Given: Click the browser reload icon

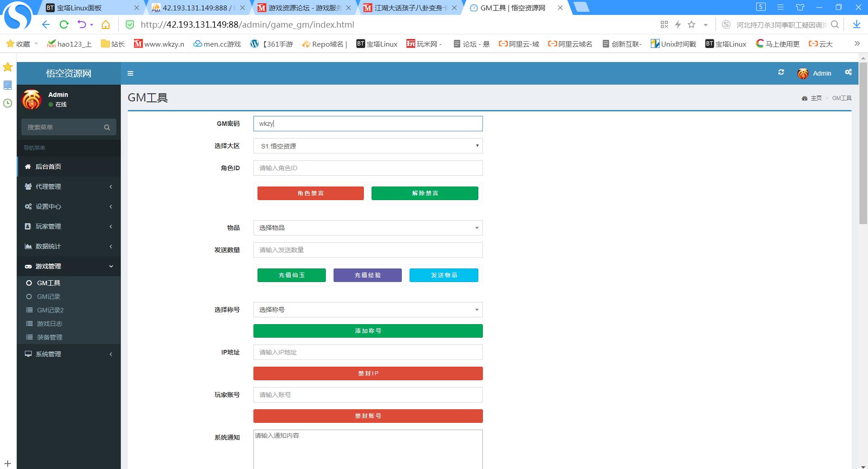Looking at the screenshot, I should point(64,24).
